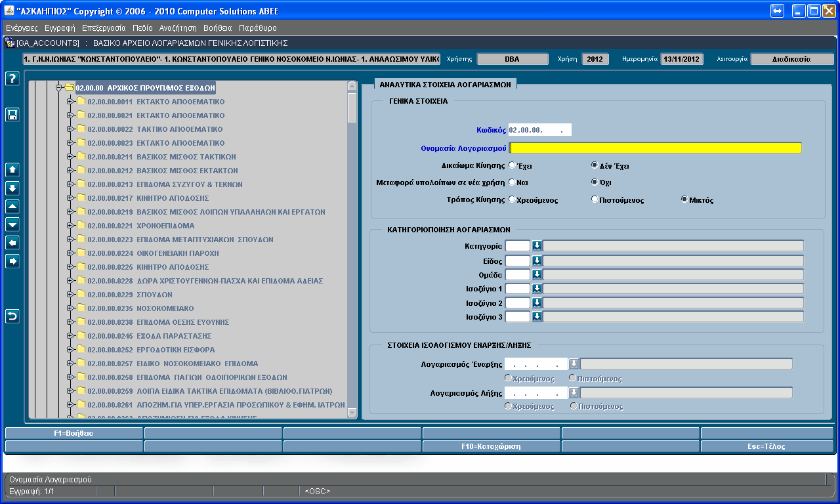The width and height of the screenshot is (840, 504).
Task: Select Μικτός for Τρόπος Κίνησης
Action: 685,199
